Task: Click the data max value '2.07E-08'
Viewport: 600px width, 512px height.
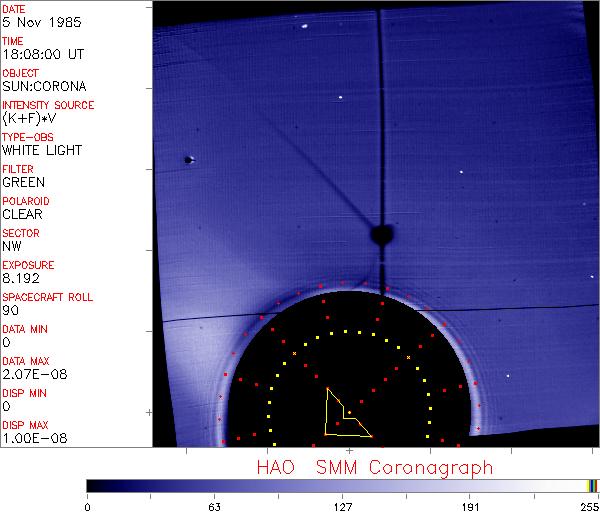Action: point(30,374)
